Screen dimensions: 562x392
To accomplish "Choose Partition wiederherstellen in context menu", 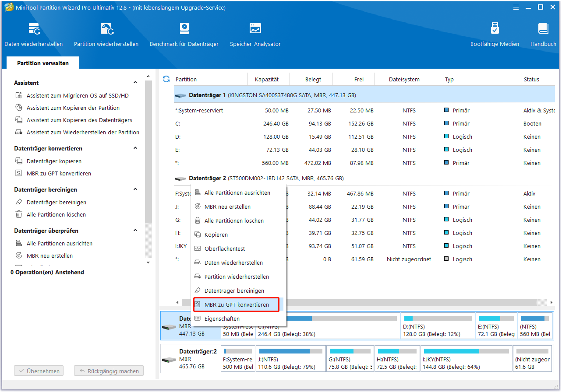I will (239, 276).
